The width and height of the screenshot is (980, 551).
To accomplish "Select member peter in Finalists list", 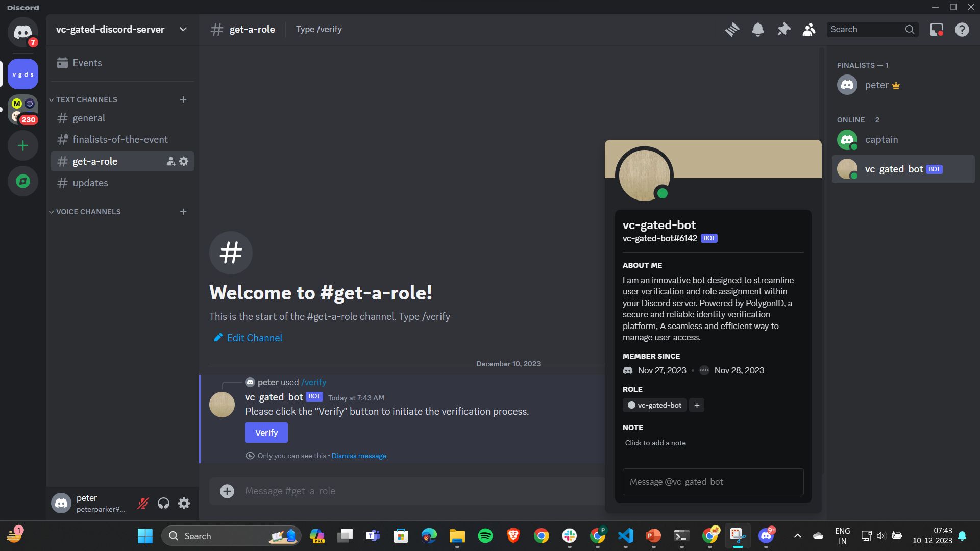I will [x=903, y=85].
